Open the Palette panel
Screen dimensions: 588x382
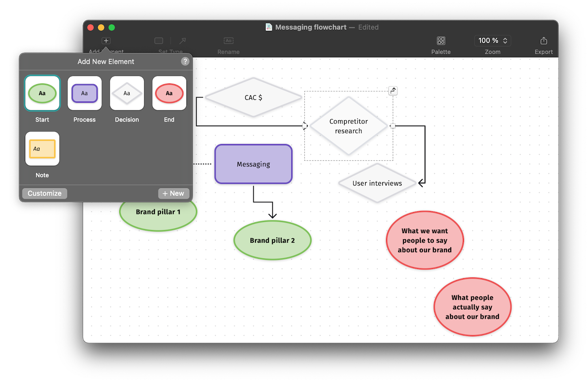point(440,41)
